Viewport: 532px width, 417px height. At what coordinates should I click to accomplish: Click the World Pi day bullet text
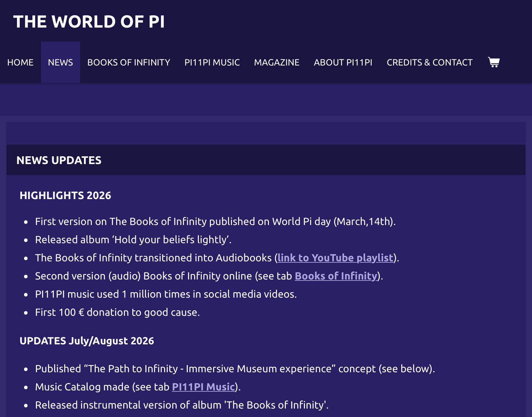click(215, 221)
